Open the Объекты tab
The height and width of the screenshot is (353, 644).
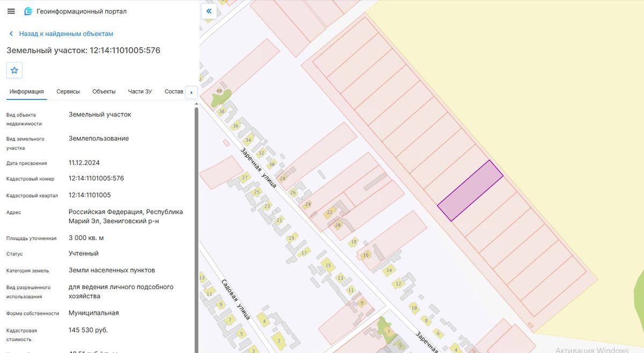pyautogui.click(x=104, y=91)
